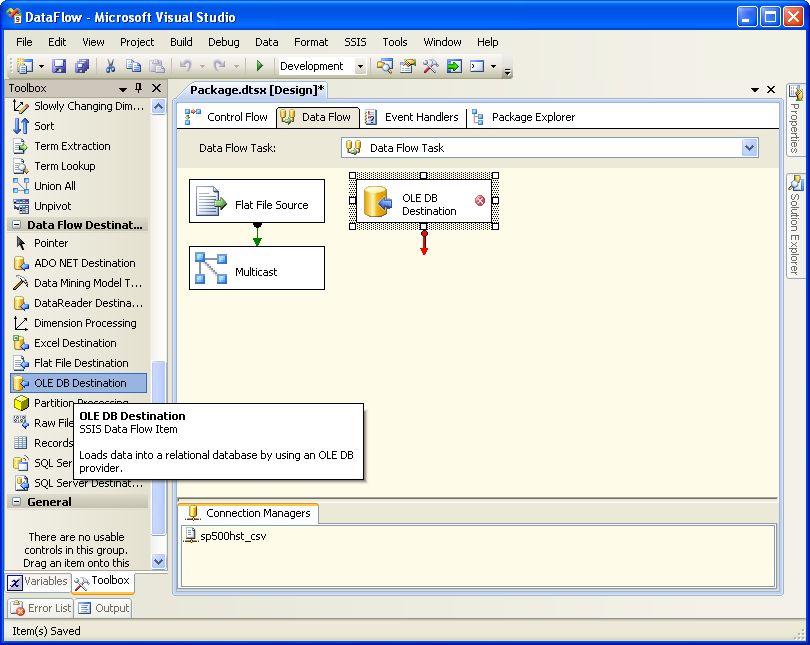Open the Development configuration dropdown
The width and height of the screenshot is (810, 645).
[x=360, y=66]
